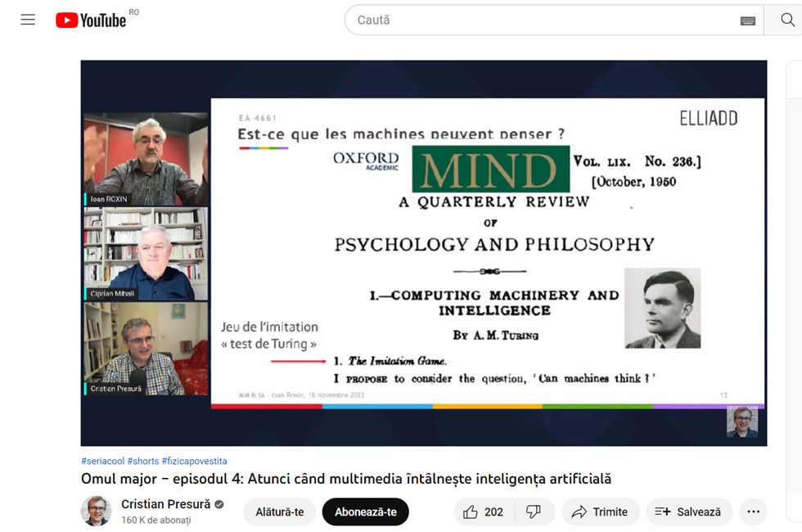Click Ciprian Mihali webcam tile in video
802x532 pixels.
146,254
